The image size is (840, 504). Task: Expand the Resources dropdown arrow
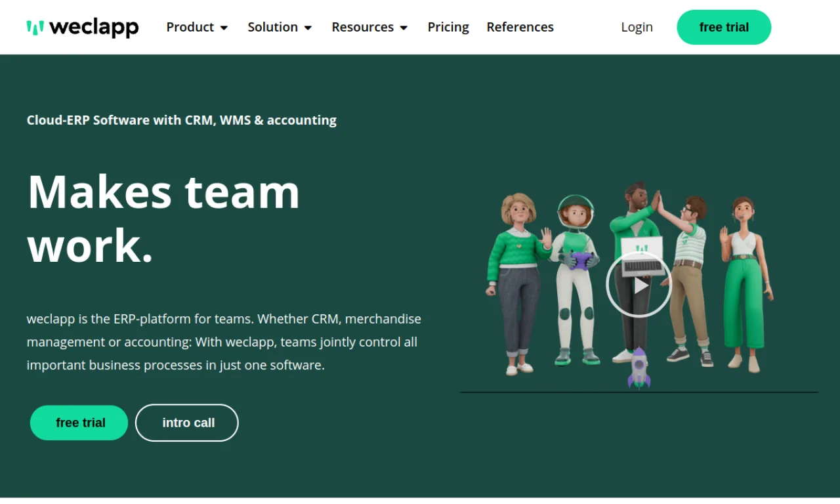click(x=404, y=28)
